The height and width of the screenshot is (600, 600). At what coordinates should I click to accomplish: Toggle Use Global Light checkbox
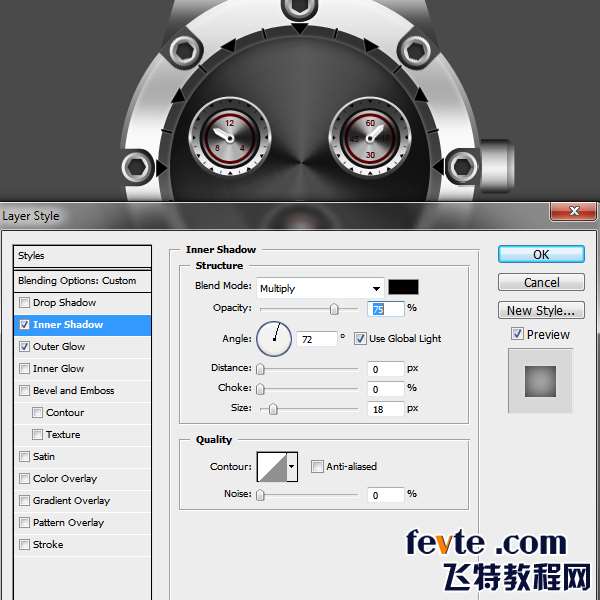(360, 339)
